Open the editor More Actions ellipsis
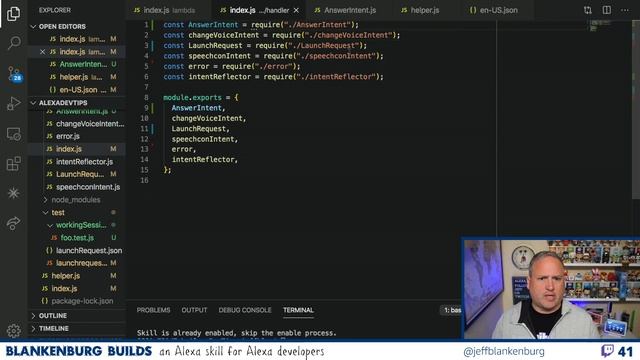The image size is (640, 360). point(625,10)
